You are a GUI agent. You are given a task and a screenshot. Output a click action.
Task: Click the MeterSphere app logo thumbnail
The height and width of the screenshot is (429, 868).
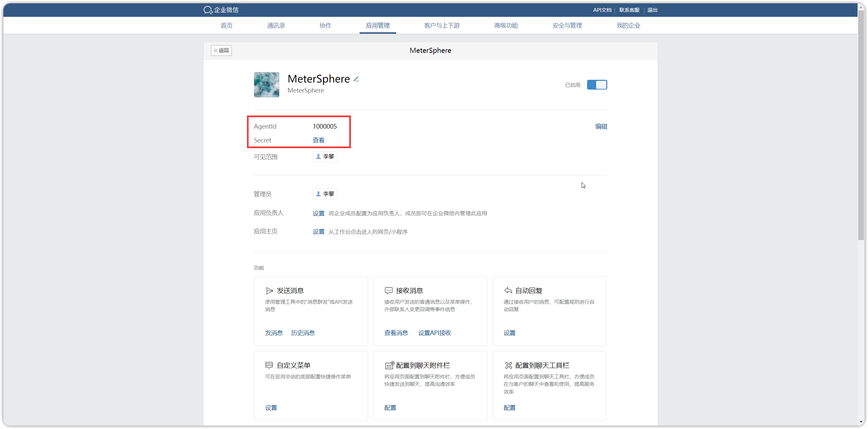click(x=266, y=85)
